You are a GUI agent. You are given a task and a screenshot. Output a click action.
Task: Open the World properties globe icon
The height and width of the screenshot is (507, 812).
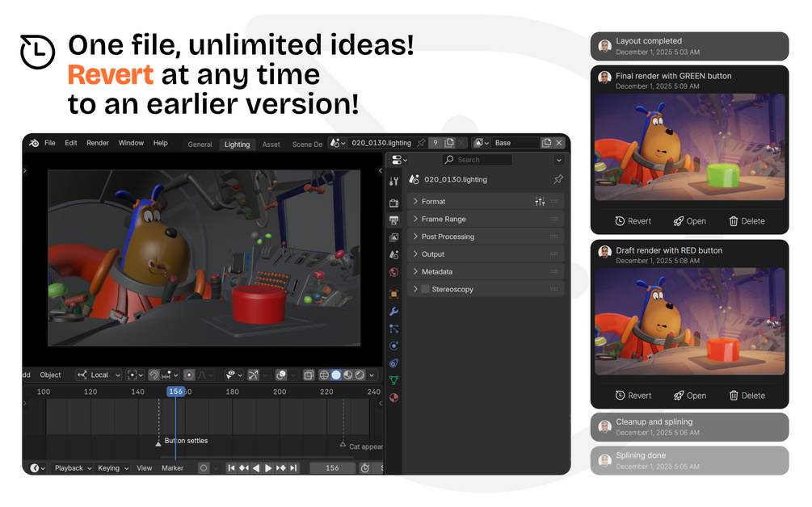(394, 272)
